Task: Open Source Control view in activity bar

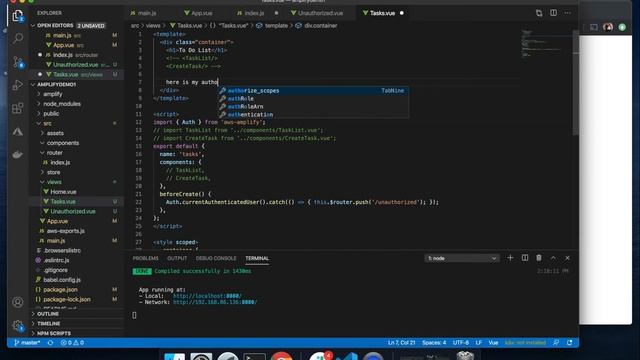Action: coord(18,62)
